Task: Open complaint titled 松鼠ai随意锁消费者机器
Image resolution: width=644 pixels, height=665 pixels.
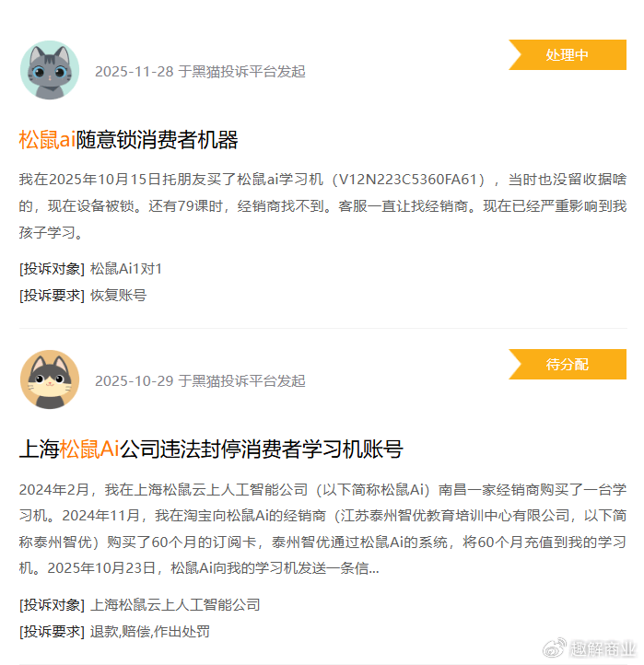Action: [128, 139]
